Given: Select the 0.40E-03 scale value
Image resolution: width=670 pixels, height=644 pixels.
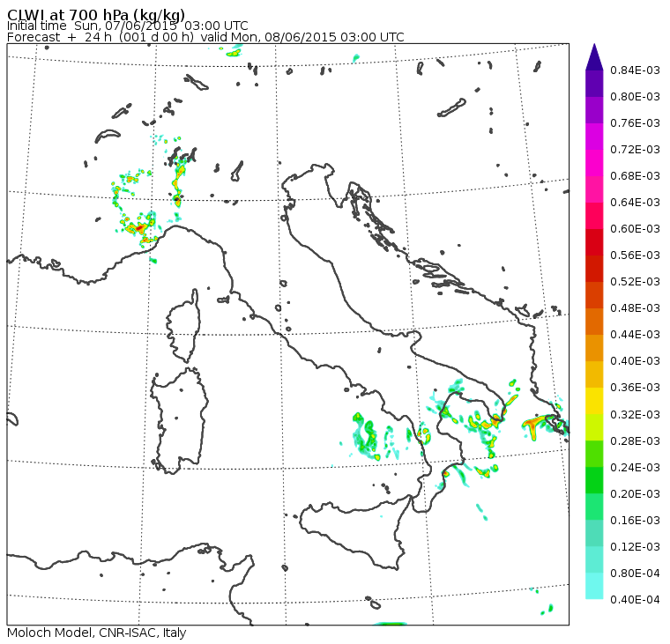Looking at the screenshot, I should click(635, 361).
